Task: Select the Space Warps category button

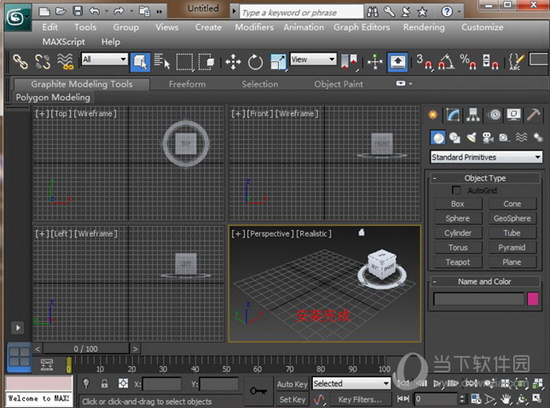Action: click(x=521, y=138)
